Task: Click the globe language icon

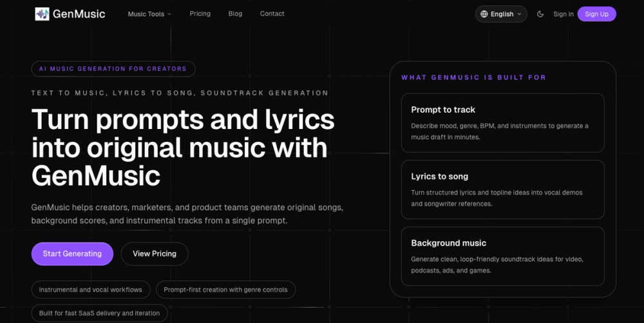Action: (484, 14)
